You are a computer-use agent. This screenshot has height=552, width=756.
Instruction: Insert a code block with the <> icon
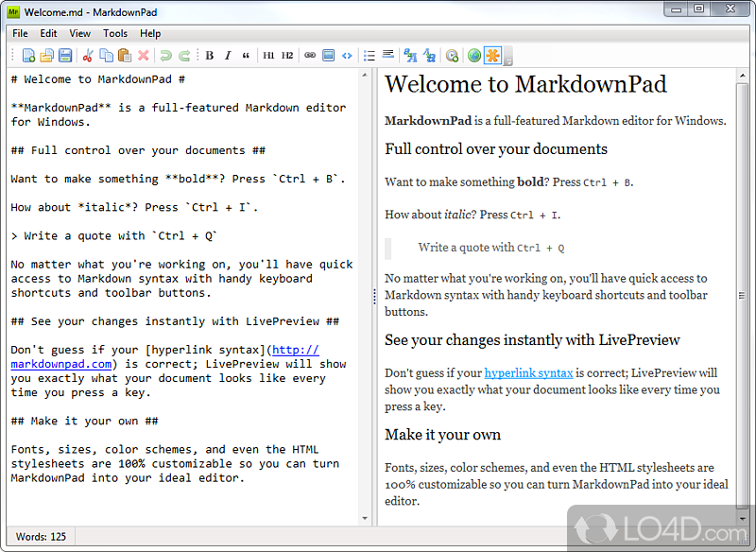(x=346, y=56)
